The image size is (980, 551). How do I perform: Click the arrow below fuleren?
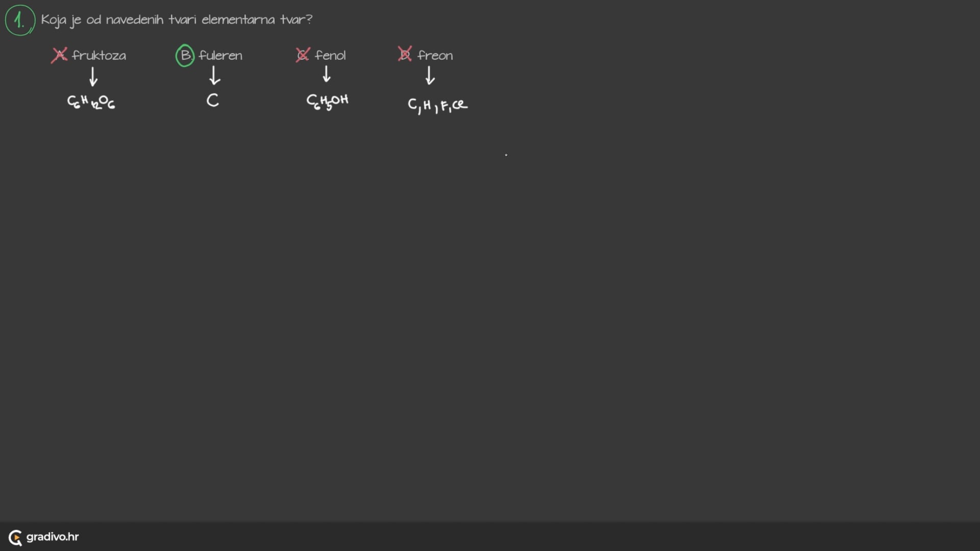215,76
